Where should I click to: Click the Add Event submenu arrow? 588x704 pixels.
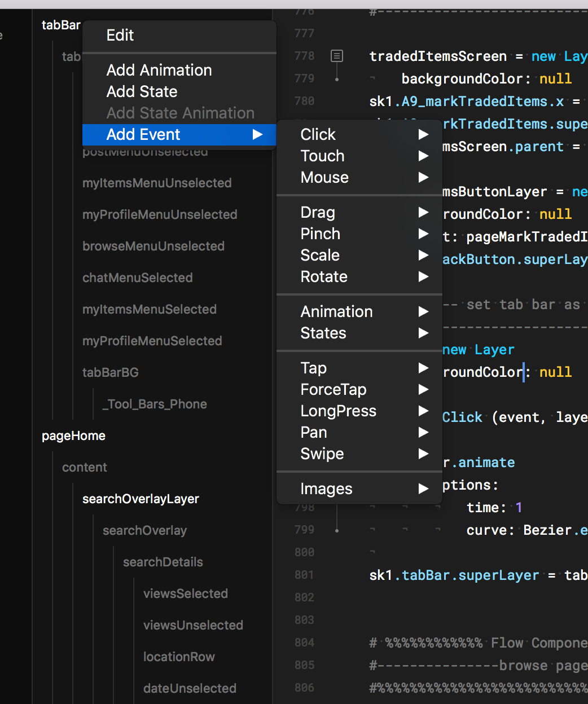pos(258,135)
